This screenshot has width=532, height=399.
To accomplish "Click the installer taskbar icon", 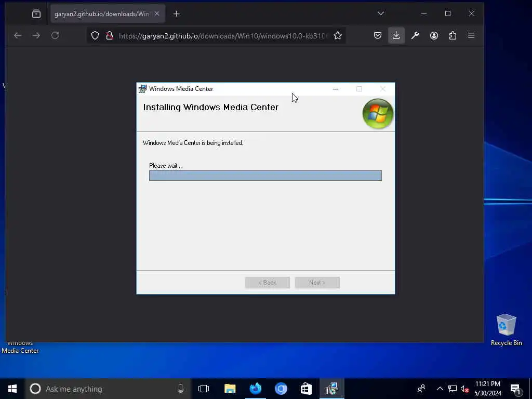I will point(331,389).
